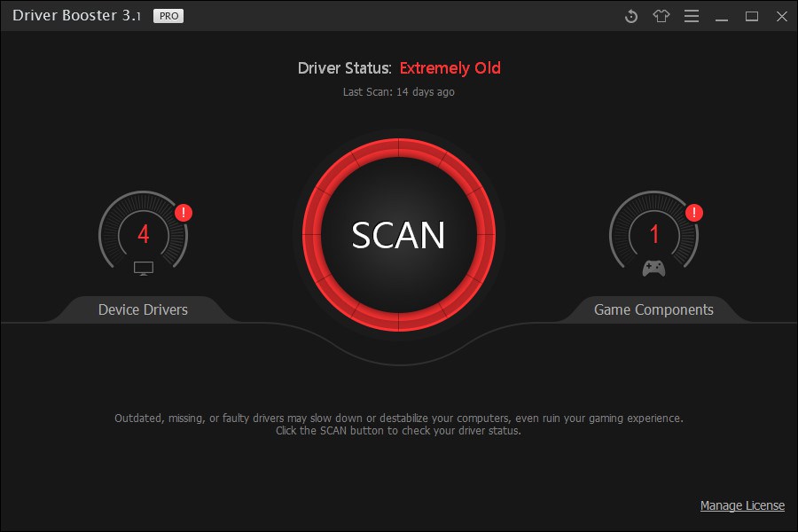Click the PRO edition badge

[168, 16]
